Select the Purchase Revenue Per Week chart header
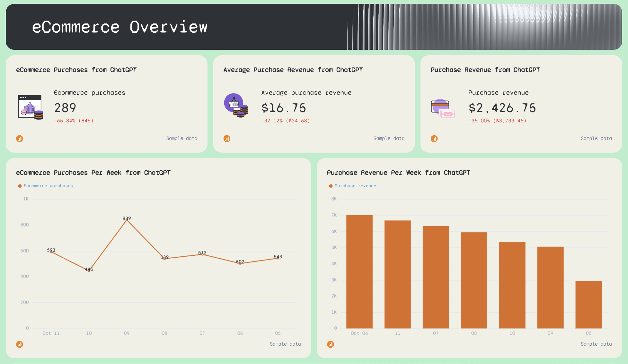 point(399,173)
